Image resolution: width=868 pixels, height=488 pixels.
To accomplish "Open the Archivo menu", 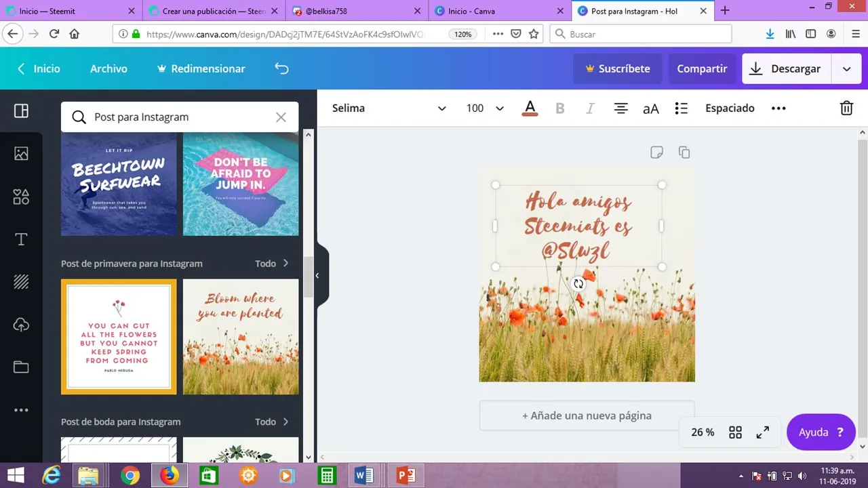I will [108, 68].
